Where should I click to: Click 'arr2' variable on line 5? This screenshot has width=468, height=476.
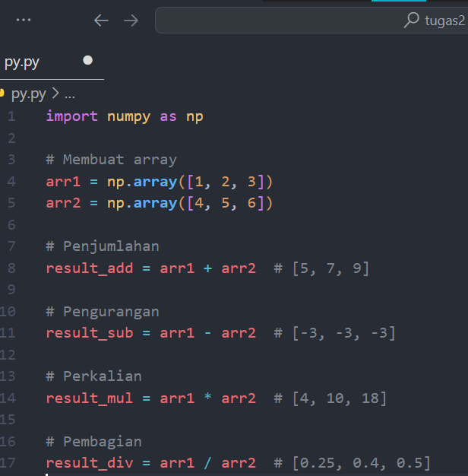coord(63,203)
